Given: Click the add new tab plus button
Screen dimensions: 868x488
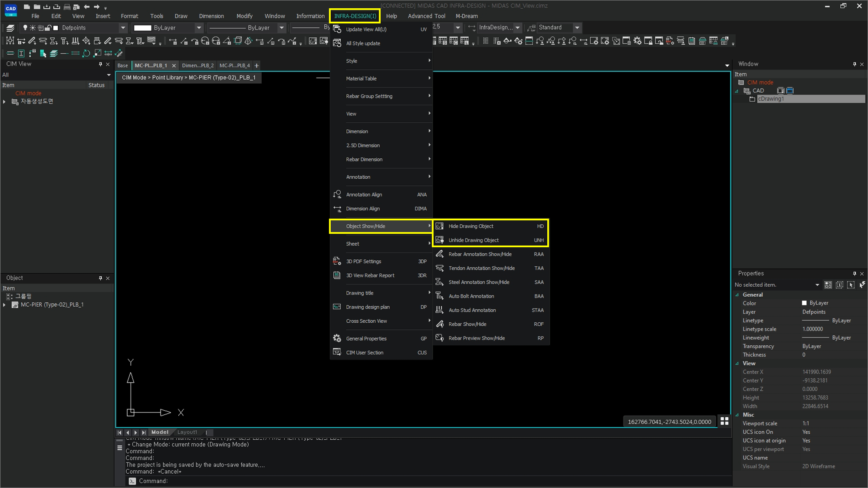Looking at the screenshot, I should coord(256,66).
